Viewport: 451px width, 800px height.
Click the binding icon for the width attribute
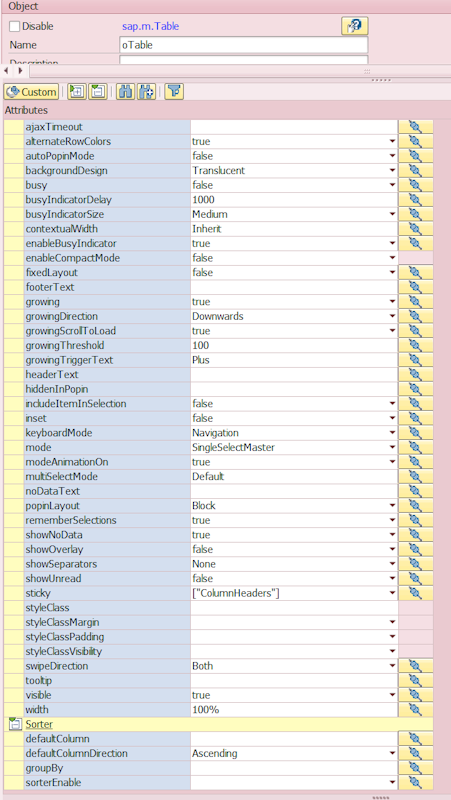click(x=416, y=710)
